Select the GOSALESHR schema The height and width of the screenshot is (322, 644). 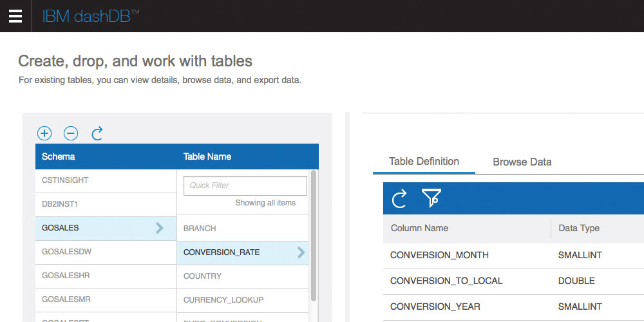(x=106, y=276)
